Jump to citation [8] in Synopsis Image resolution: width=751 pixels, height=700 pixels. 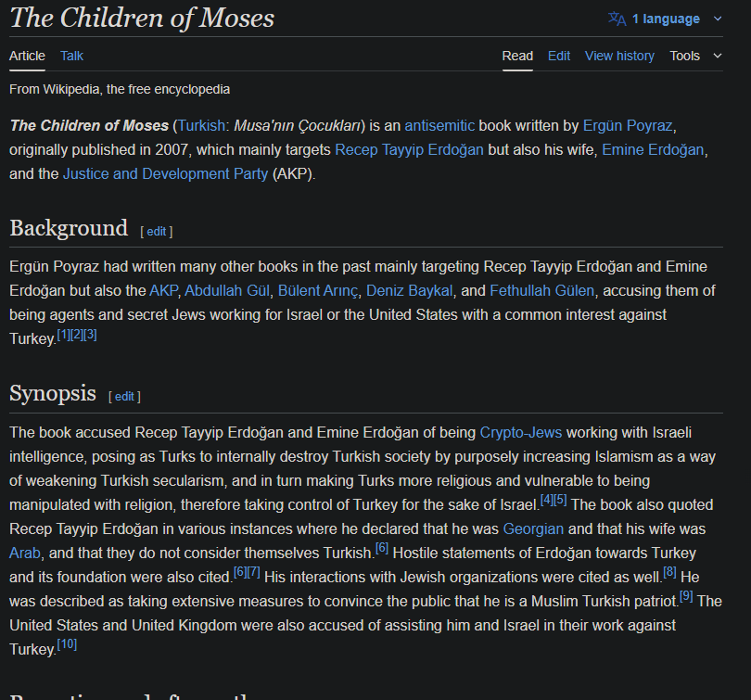click(x=669, y=572)
